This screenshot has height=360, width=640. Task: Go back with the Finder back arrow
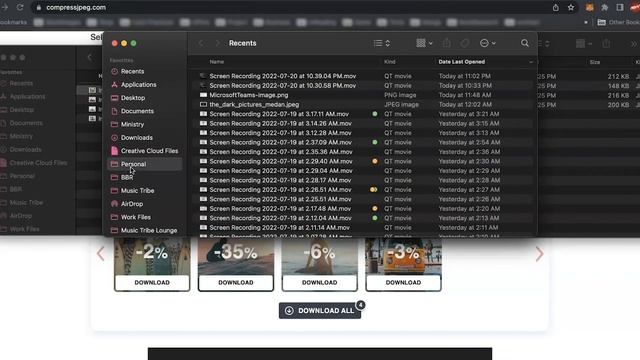201,43
